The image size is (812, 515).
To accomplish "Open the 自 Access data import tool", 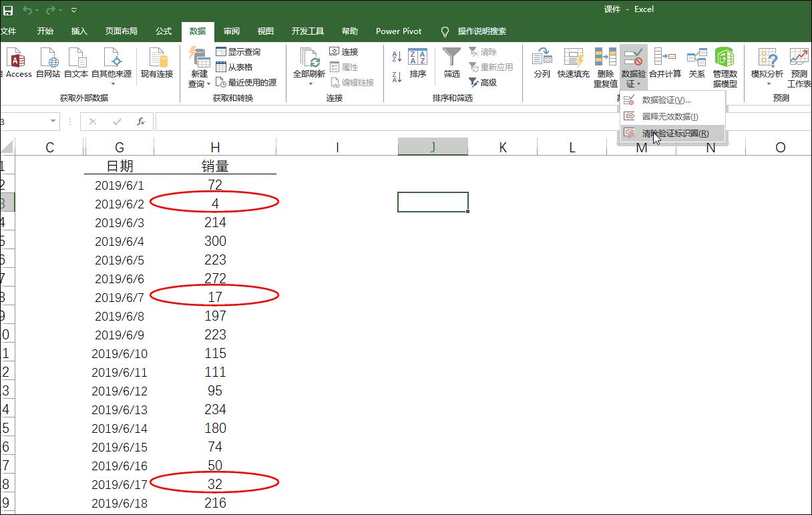I will pyautogui.click(x=17, y=63).
